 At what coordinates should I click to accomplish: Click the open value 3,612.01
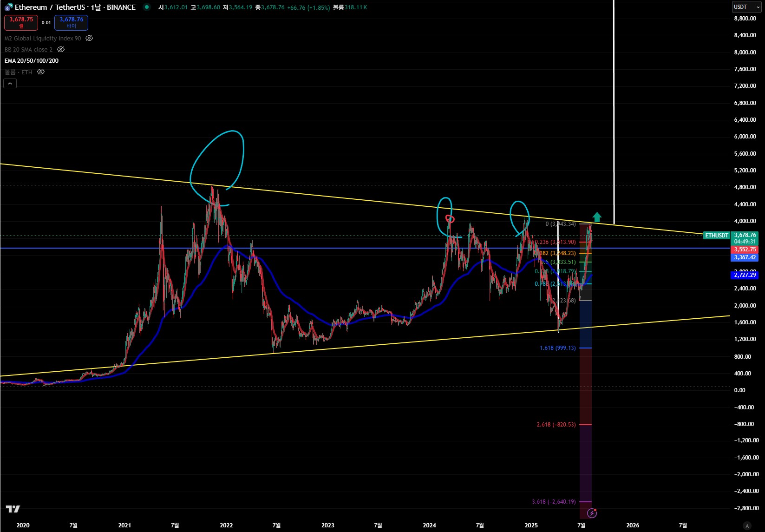coord(176,7)
